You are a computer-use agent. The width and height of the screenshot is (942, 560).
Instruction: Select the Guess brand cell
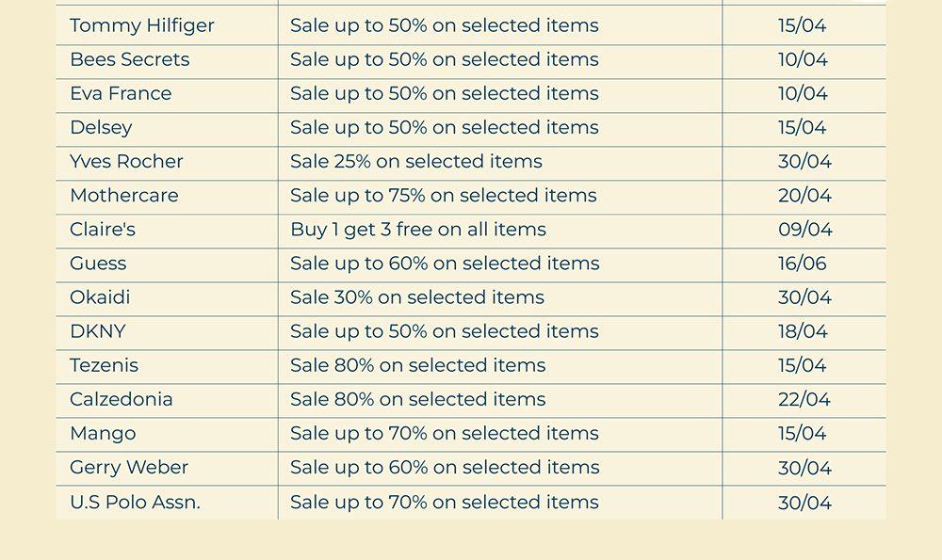98,263
